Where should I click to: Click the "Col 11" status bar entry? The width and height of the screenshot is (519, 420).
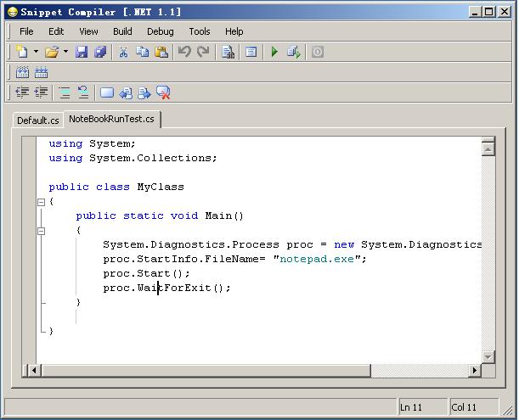pos(473,407)
